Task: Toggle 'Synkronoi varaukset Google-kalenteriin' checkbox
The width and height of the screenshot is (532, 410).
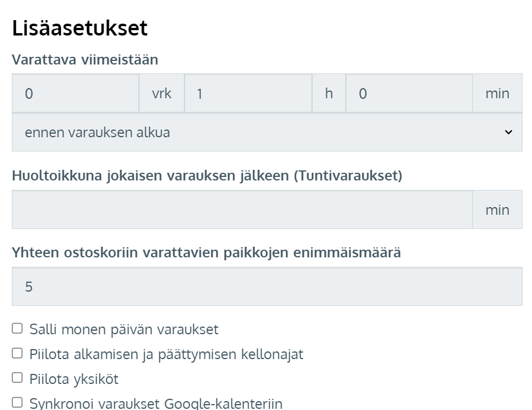Action: 18,403
